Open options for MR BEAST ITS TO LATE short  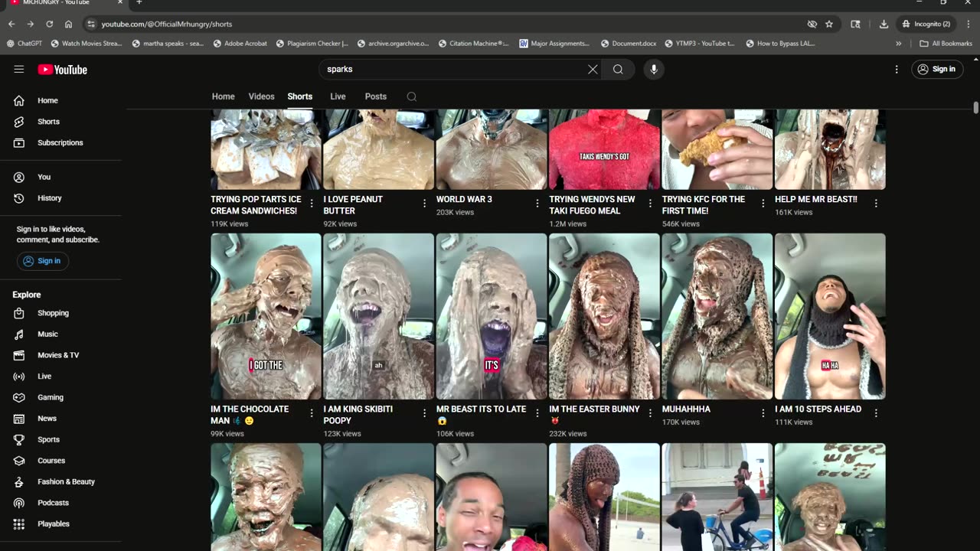[x=537, y=413]
